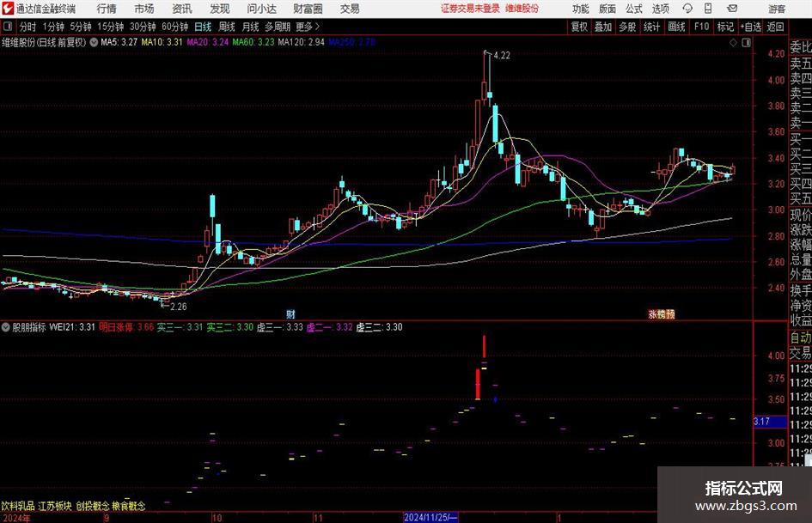
Task: Switch to 15分钟 period
Action: point(110,27)
